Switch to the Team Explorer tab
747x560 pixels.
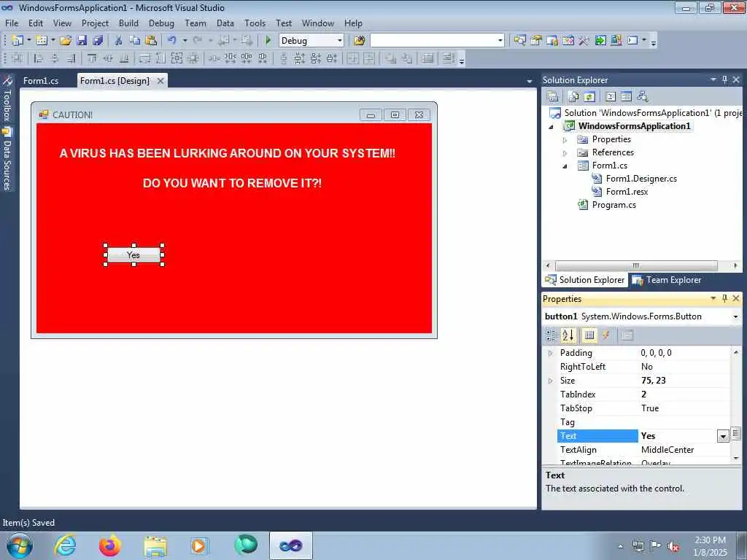coord(667,280)
